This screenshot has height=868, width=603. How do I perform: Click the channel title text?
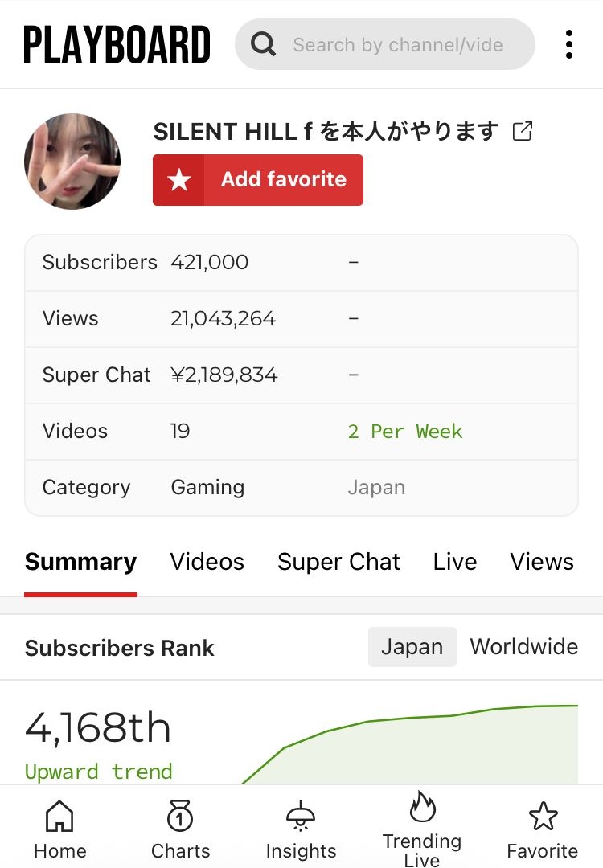pyautogui.click(x=326, y=131)
